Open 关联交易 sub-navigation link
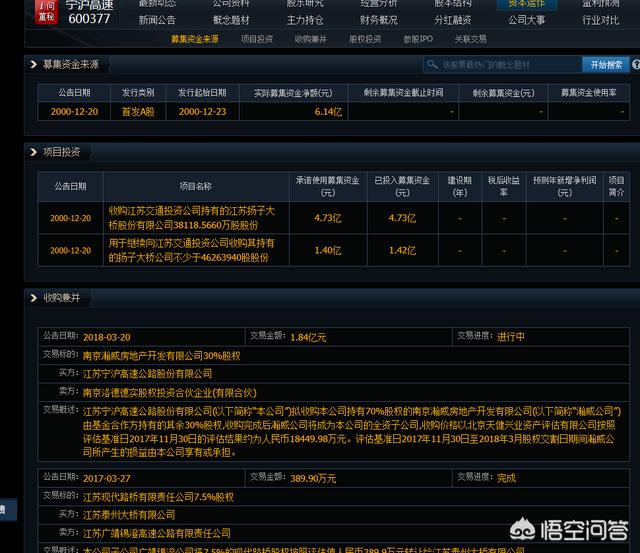 coord(471,39)
